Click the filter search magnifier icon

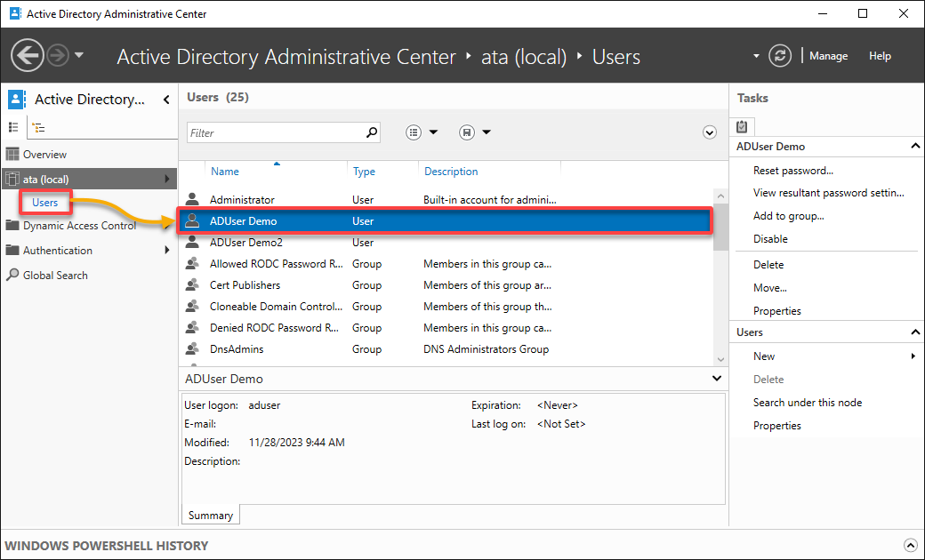click(x=371, y=132)
